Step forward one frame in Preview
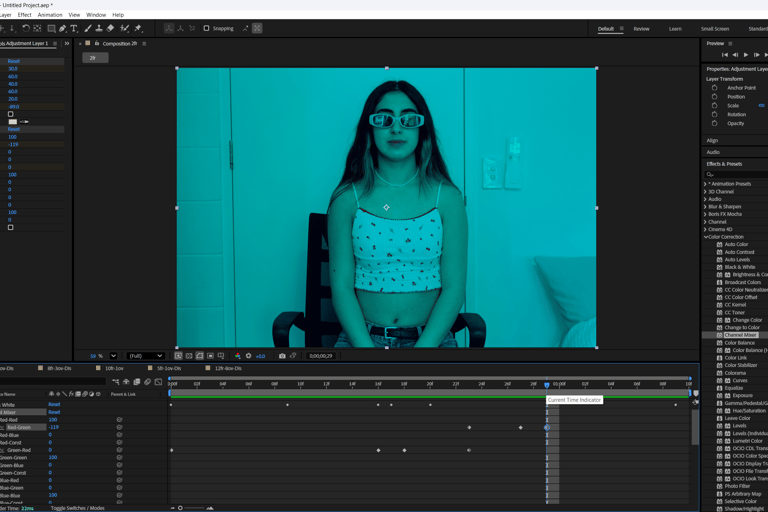Viewport: 768px width, 512px height. pyautogui.click(x=756, y=55)
